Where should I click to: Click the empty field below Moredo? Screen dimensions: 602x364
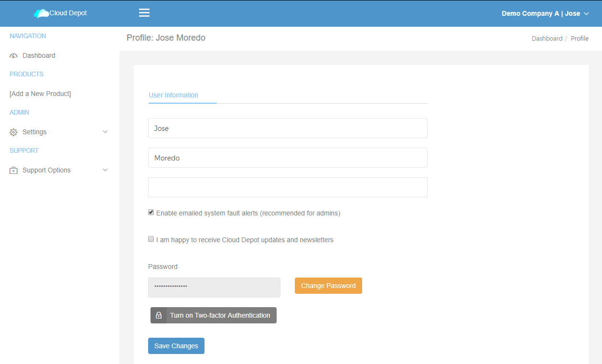click(288, 187)
